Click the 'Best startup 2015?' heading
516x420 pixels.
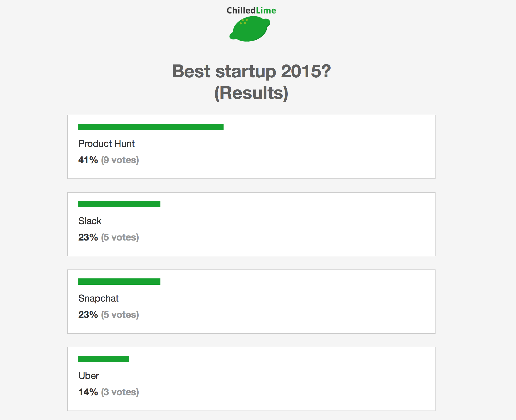pos(251,71)
